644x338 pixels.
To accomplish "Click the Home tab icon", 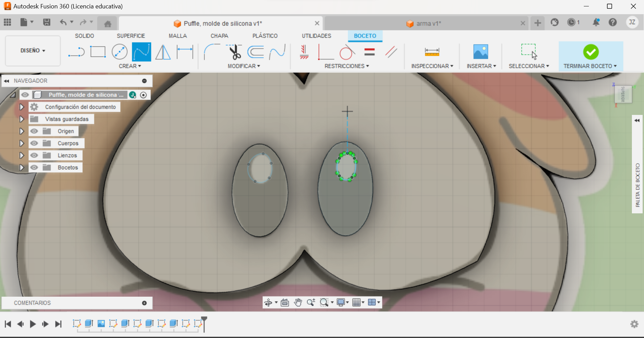I will click(108, 24).
